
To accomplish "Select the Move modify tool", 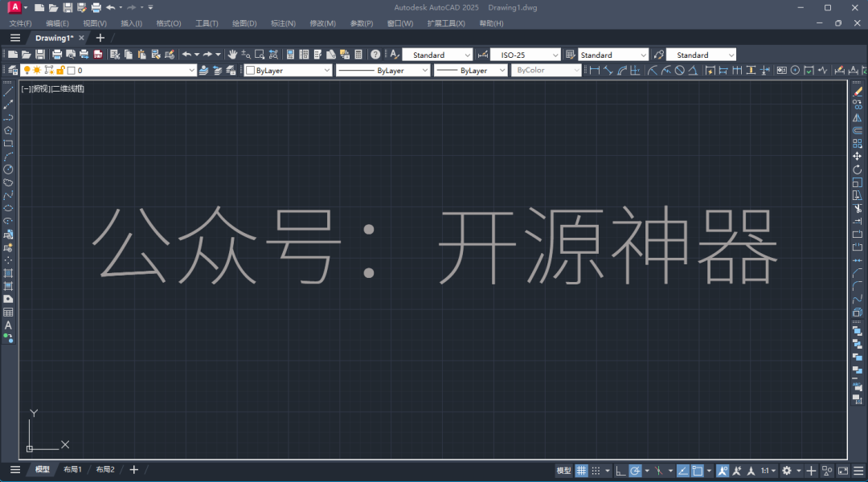I will point(858,157).
